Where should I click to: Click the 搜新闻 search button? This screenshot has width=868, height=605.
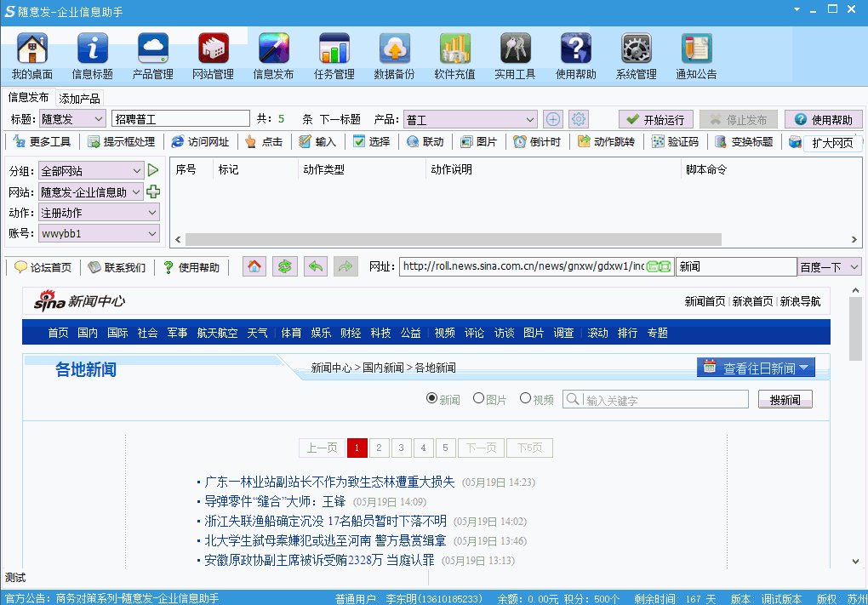pyautogui.click(x=785, y=400)
